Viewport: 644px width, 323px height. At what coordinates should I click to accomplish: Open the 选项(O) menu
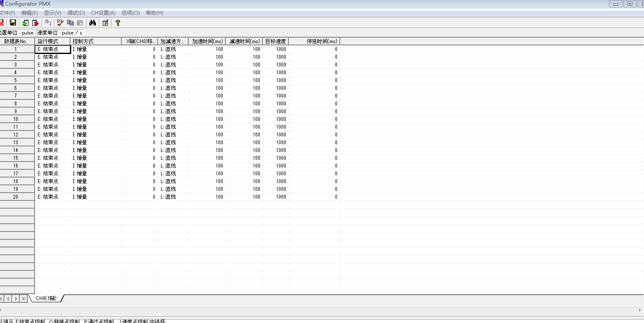130,13
